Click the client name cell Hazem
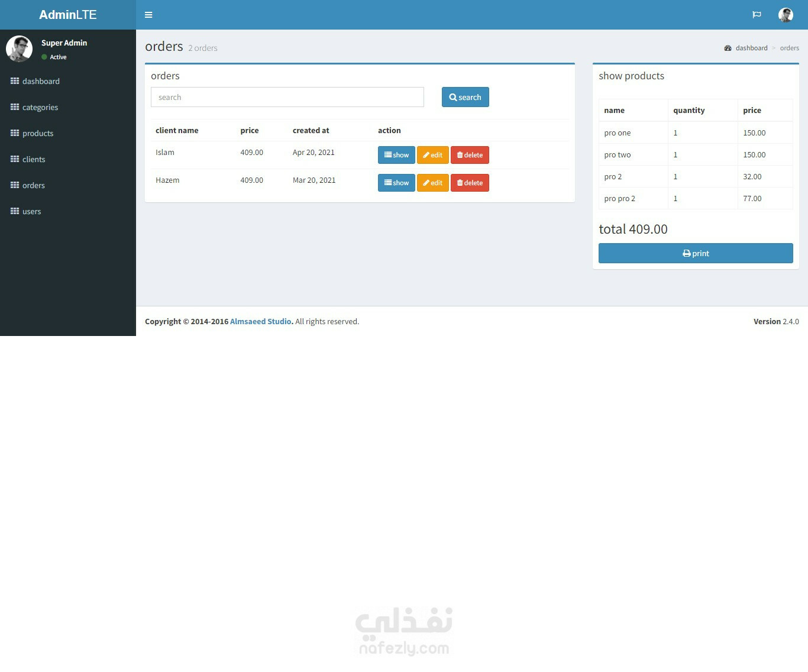 pos(167,180)
